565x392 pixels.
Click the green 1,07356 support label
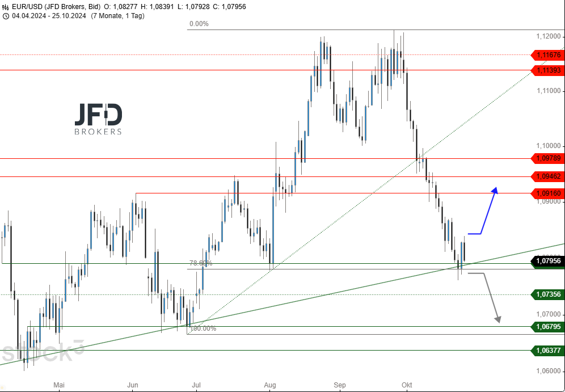click(547, 294)
